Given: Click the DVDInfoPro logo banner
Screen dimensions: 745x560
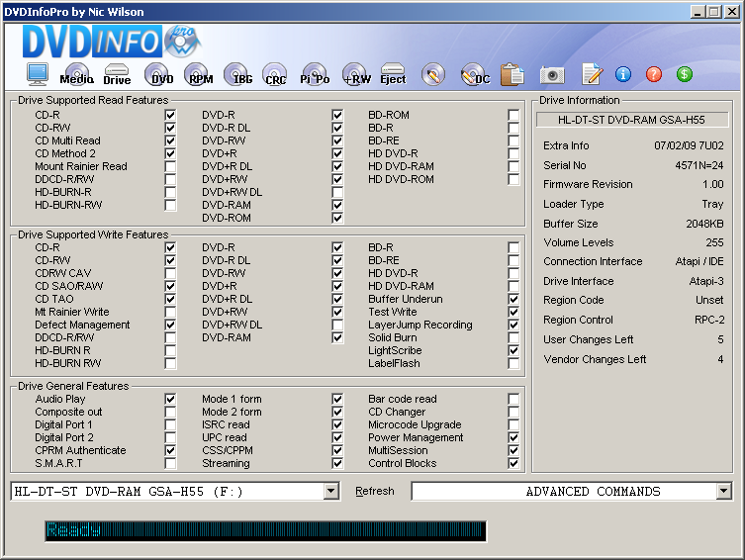Looking at the screenshot, I should tap(109, 43).
